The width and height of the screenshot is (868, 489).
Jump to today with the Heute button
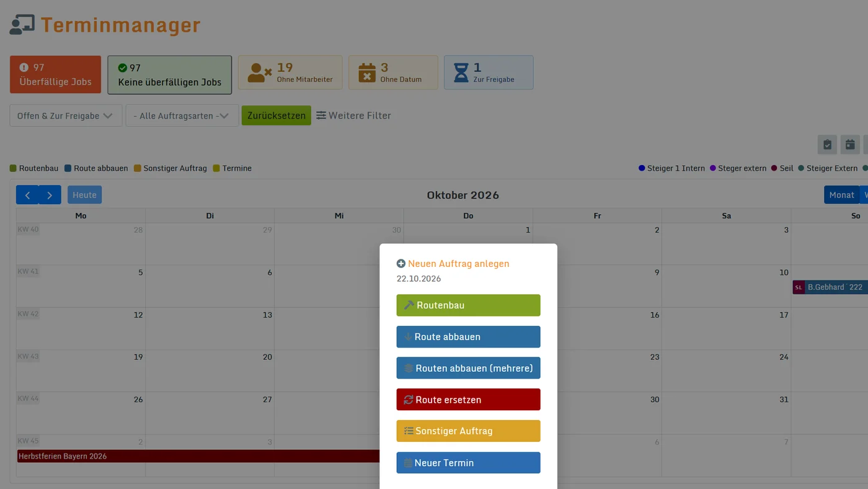tap(85, 195)
